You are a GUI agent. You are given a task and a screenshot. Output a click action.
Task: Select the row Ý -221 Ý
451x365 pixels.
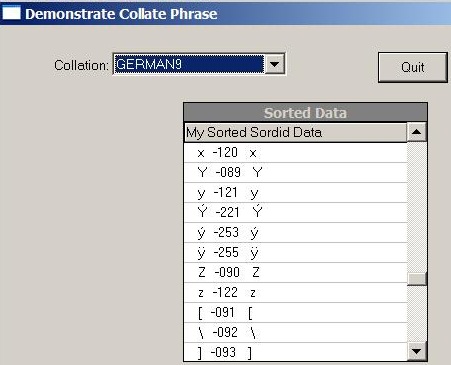296,213
